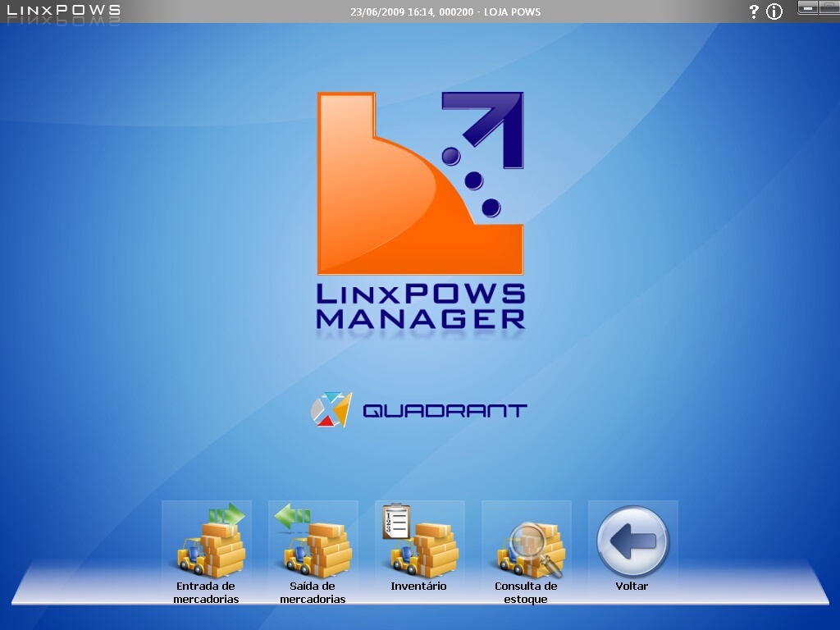Open Saída de mercadorias module
This screenshot has width=840, height=630.
pos(313,553)
